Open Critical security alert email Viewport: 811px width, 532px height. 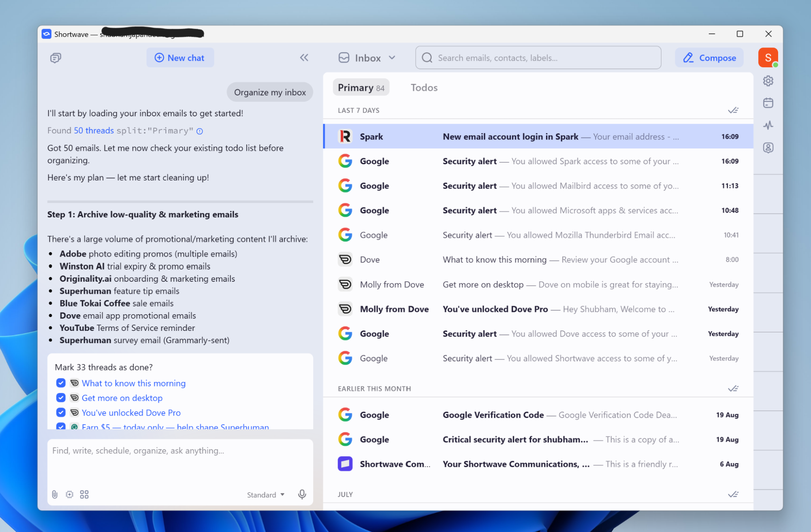(538, 440)
